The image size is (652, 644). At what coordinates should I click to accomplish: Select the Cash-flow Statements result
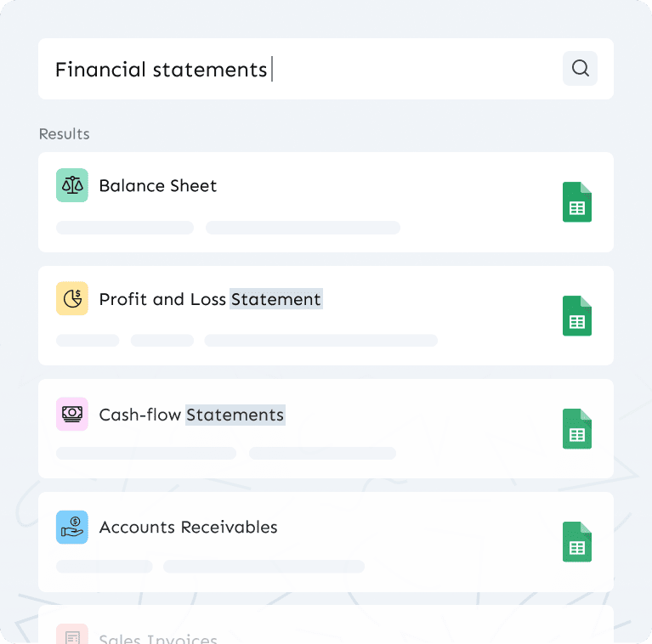191,415
